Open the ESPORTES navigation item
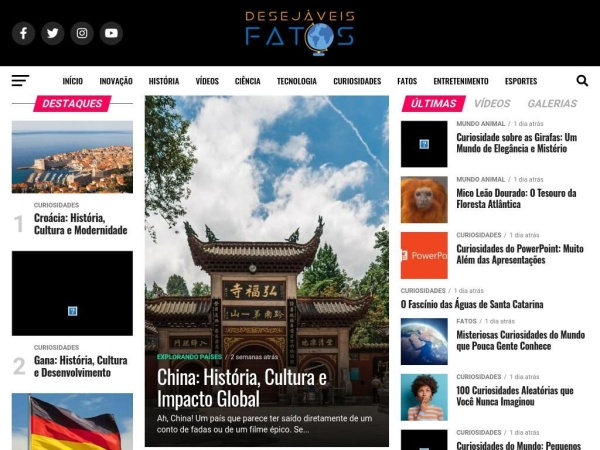Viewport: 600px width, 450px height. click(x=521, y=81)
